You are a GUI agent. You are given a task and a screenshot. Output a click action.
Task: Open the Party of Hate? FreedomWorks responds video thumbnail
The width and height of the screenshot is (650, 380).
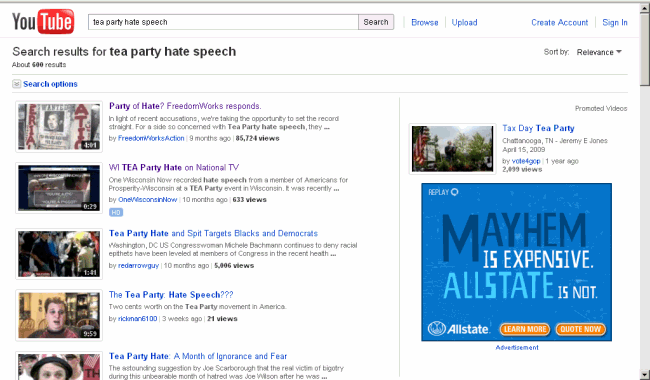(x=59, y=126)
